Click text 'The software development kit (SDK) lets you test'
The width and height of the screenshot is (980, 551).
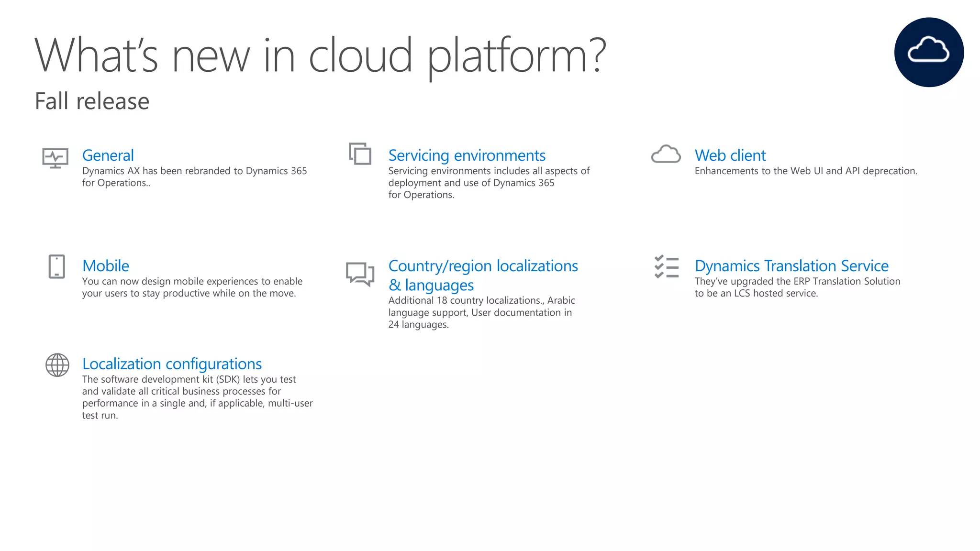[x=189, y=379]
